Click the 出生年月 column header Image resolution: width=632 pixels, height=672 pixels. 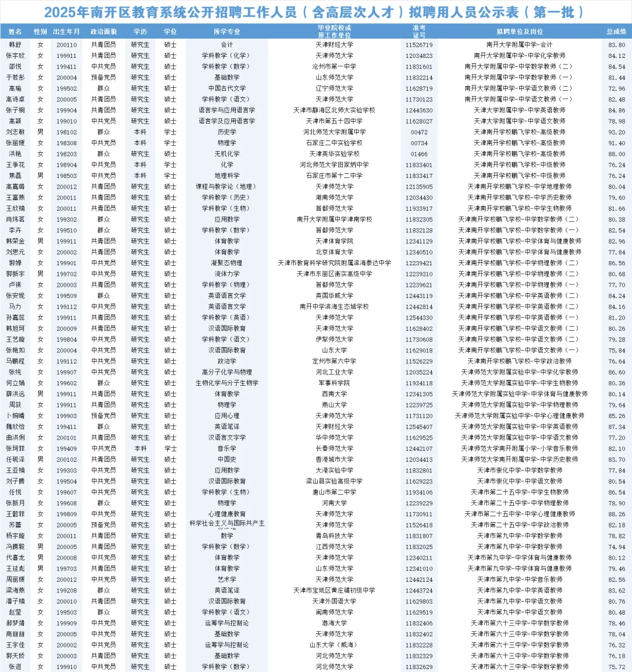tap(66, 32)
